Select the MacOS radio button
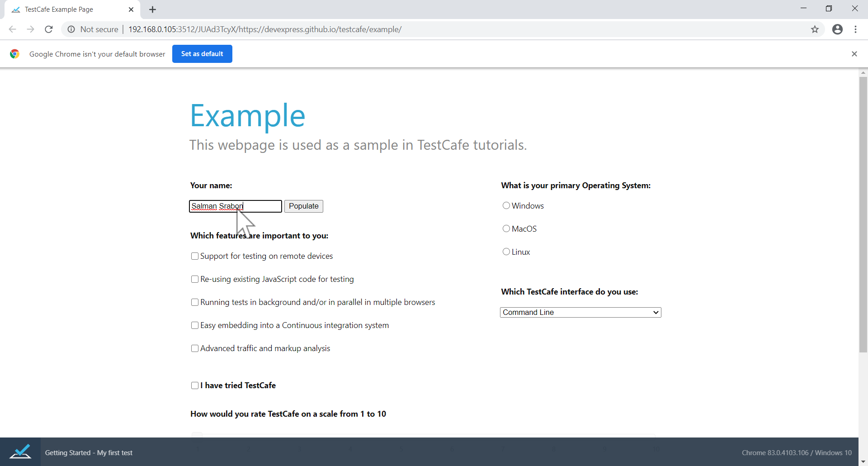868x466 pixels. [506, 228]
